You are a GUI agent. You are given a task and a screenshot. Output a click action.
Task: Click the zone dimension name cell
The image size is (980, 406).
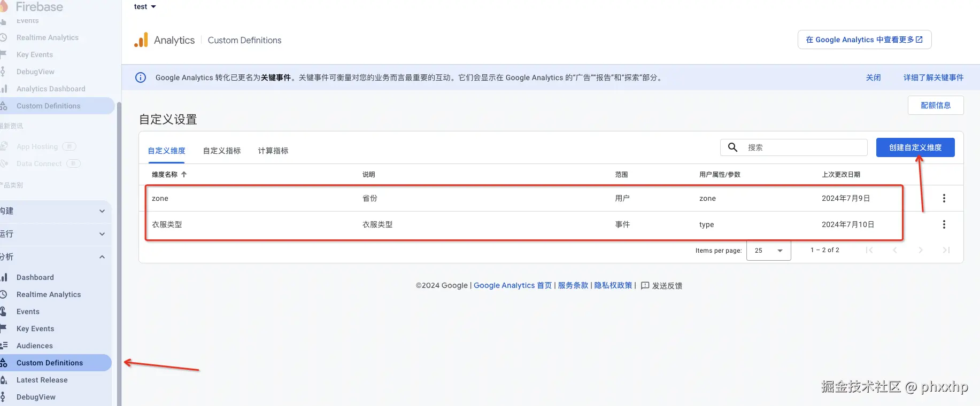(x=160, y=198)
